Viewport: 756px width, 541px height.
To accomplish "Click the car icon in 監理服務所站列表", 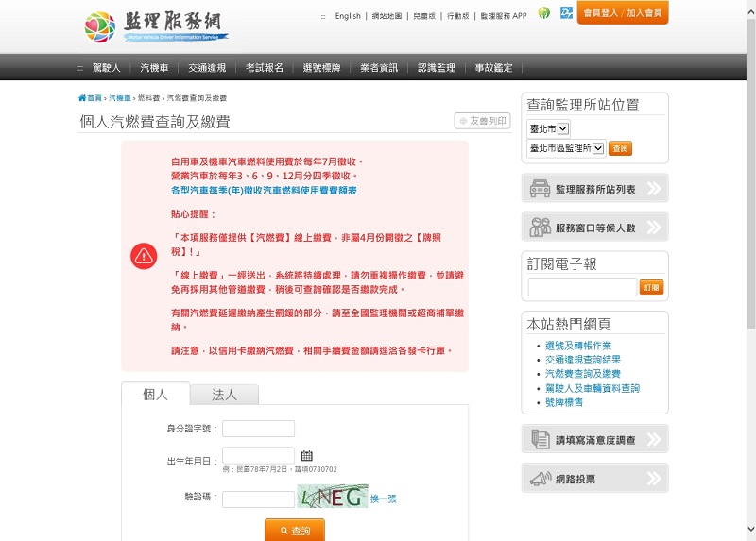I will coord(540,189).
